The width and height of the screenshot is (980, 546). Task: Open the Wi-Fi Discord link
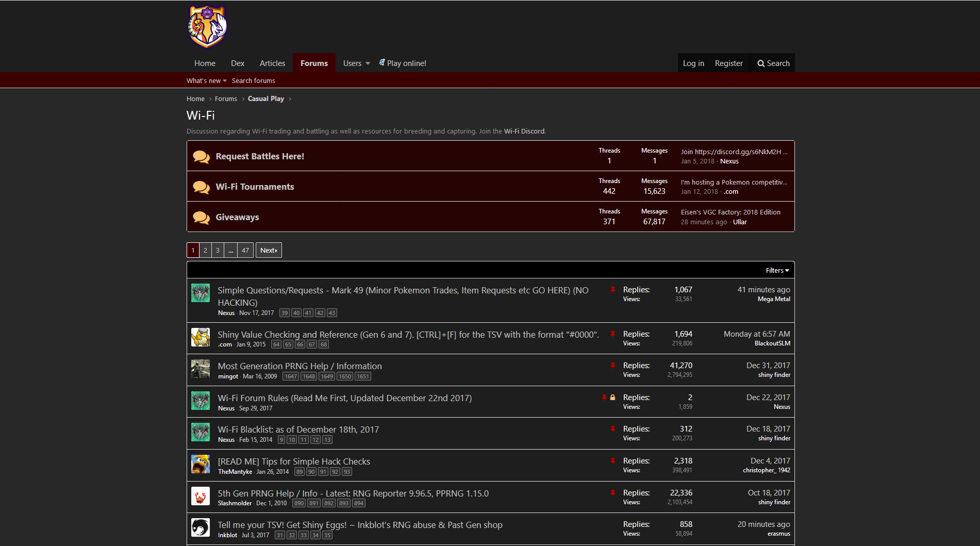524,131
